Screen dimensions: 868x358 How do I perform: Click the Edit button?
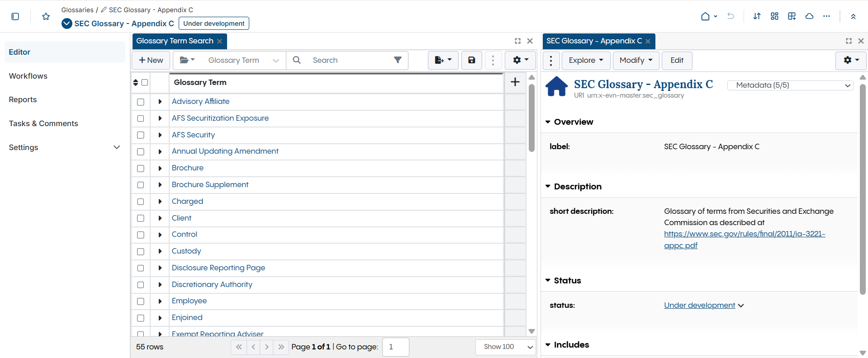pos(677,60)
